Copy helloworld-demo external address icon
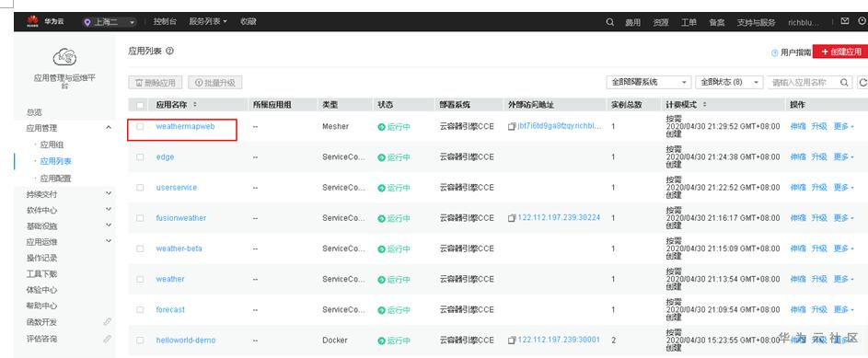 (x=512, y=340)
